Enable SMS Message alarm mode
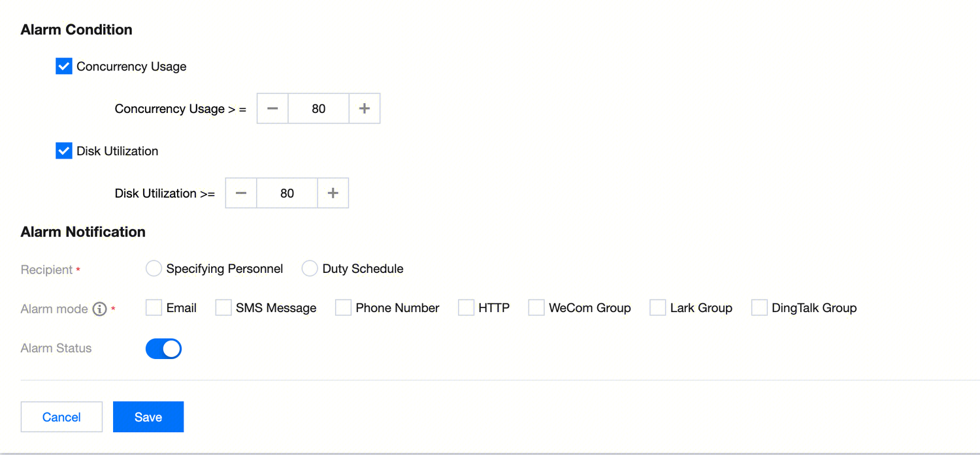Screen dimensions: 980x455 (223, 308)
